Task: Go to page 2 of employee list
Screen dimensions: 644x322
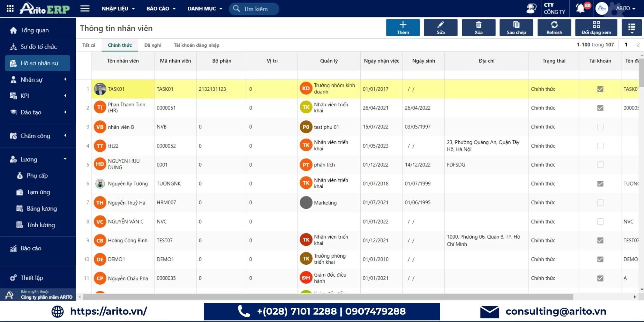Action: click(638, 45)
